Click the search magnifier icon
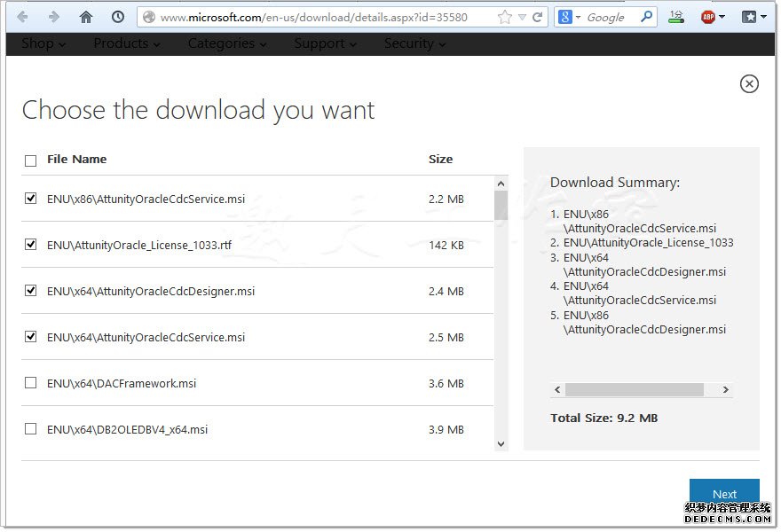Image resolution: width=781 pixels, height=532 pixels. tap(647, 17)
